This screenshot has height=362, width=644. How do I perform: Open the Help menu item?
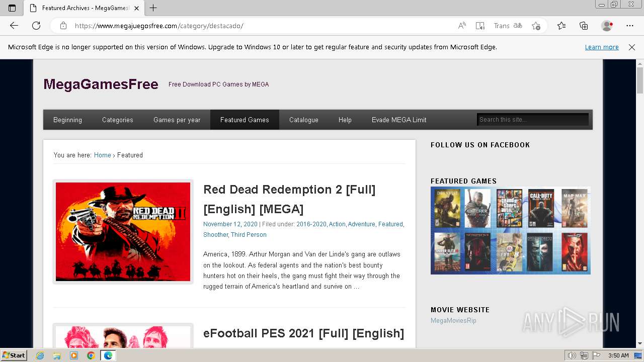345,120
